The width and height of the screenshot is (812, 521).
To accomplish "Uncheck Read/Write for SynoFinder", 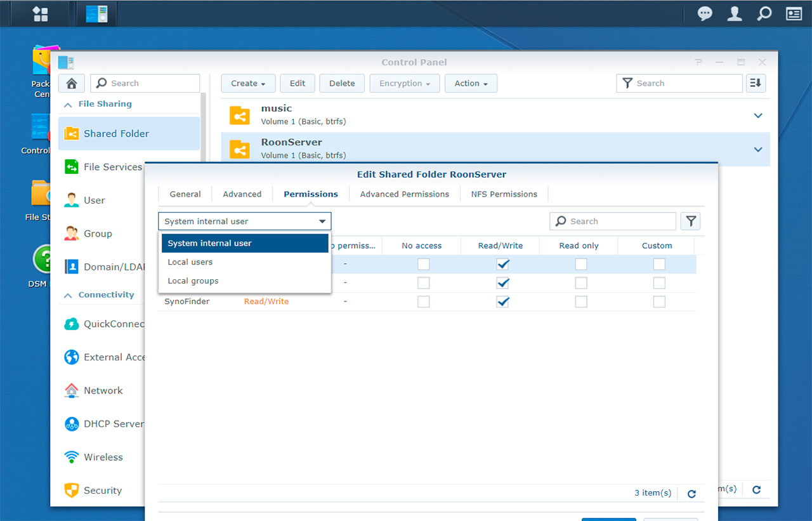I will [x=502, y=301].
